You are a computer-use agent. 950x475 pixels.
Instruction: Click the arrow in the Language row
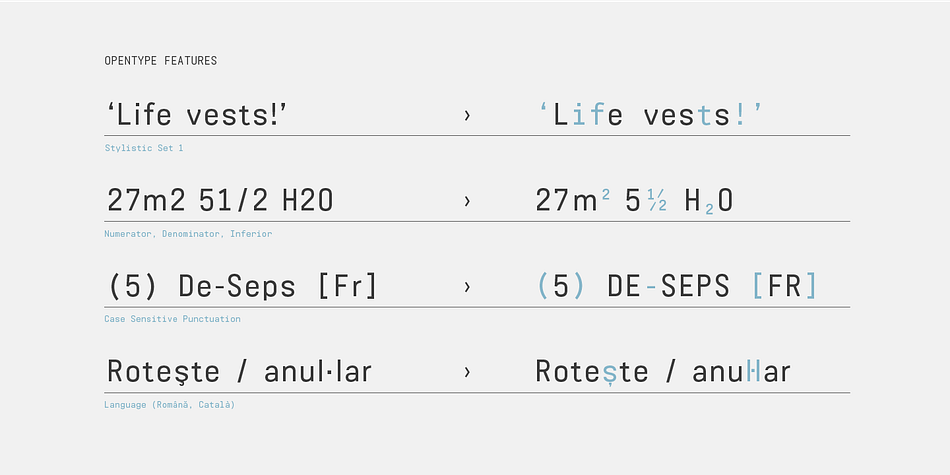point(467,372)
